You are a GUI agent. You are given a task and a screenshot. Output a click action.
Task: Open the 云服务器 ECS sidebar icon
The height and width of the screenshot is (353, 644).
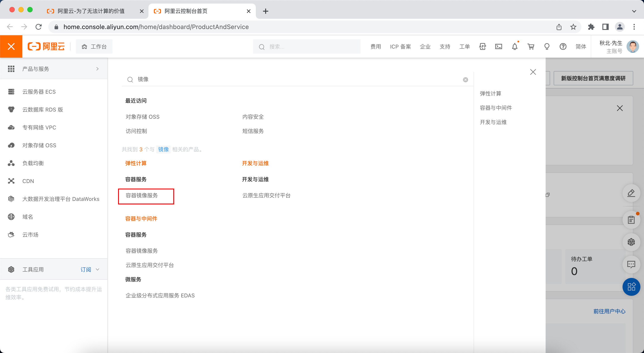coord(11,92)
